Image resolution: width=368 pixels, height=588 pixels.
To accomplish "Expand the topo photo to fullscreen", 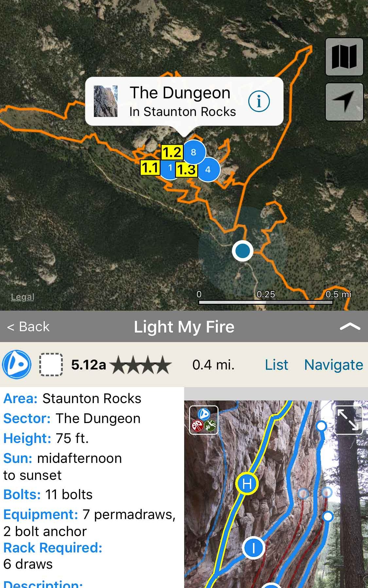I will pos(348,420).
